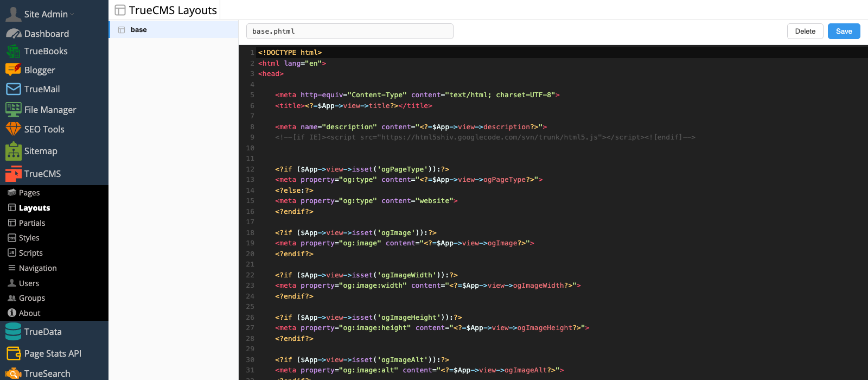Click the TrueCMS Layouts header icon
868x380 pixels.
120,10
